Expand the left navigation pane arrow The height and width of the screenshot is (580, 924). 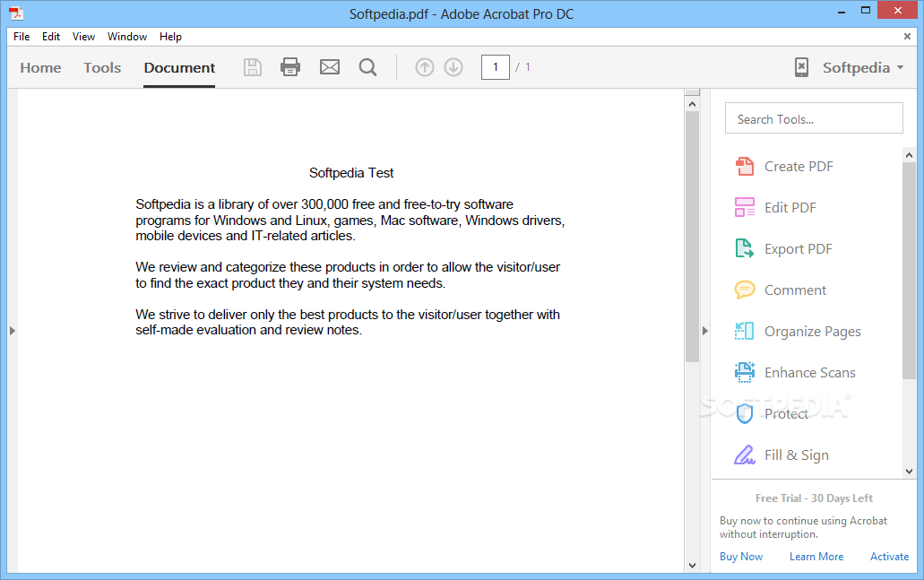(x=13, y=331)
